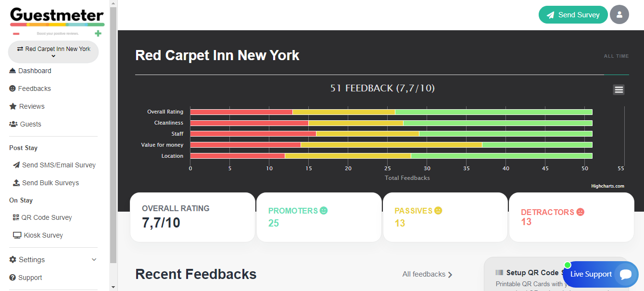Viewport: 644px width, 291px height.
Task: Go to the Dashboard menu item
Action: (35, 71)
